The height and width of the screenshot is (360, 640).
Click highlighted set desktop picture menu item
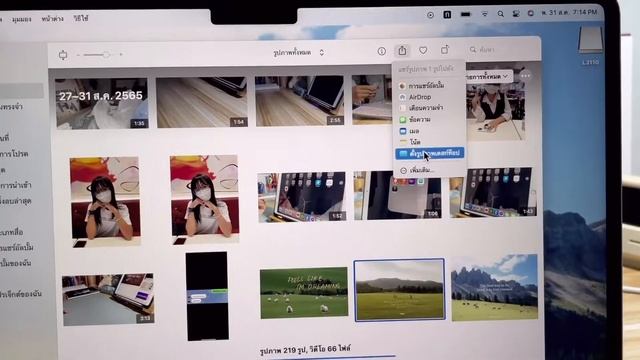(429, 153)
